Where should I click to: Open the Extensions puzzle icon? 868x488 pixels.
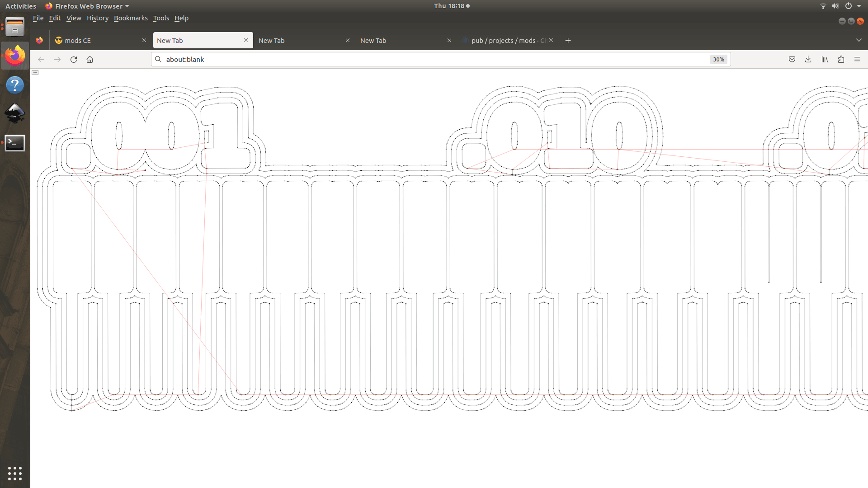coord(841,59)
